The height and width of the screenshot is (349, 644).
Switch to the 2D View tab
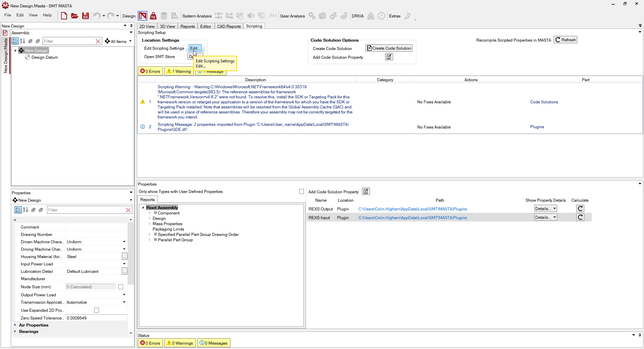pyautogui.click(x=147, y=26)
